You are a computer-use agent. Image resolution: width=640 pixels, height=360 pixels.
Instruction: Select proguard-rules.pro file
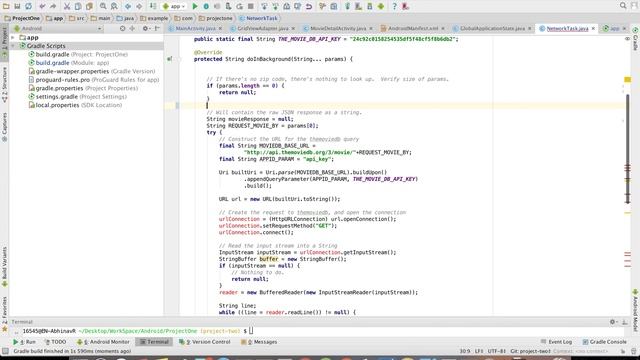(x=93, y=80)
